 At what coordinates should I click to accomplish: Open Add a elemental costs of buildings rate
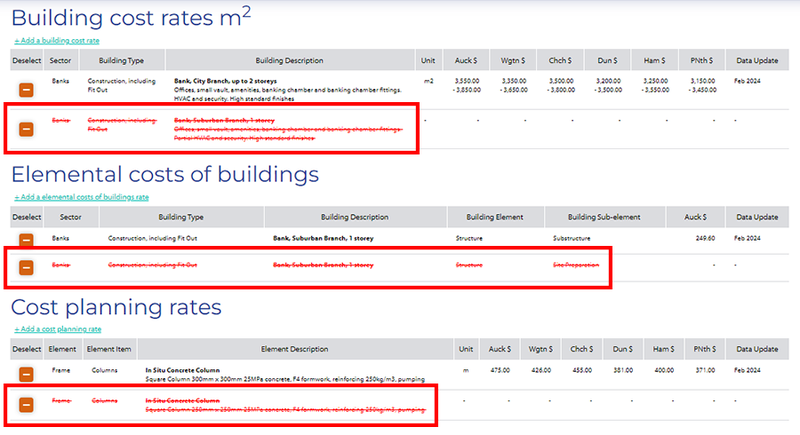(x=81, y=197)
